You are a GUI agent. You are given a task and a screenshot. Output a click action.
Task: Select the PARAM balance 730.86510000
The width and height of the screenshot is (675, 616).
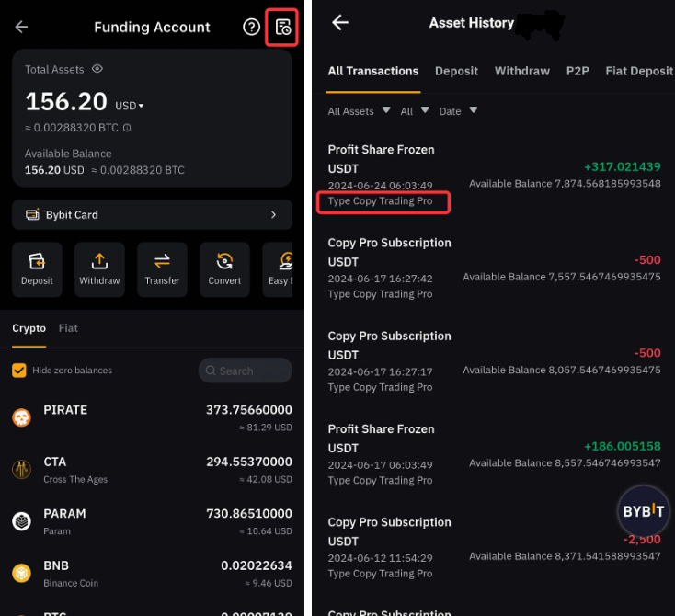[x=249, y=514]
